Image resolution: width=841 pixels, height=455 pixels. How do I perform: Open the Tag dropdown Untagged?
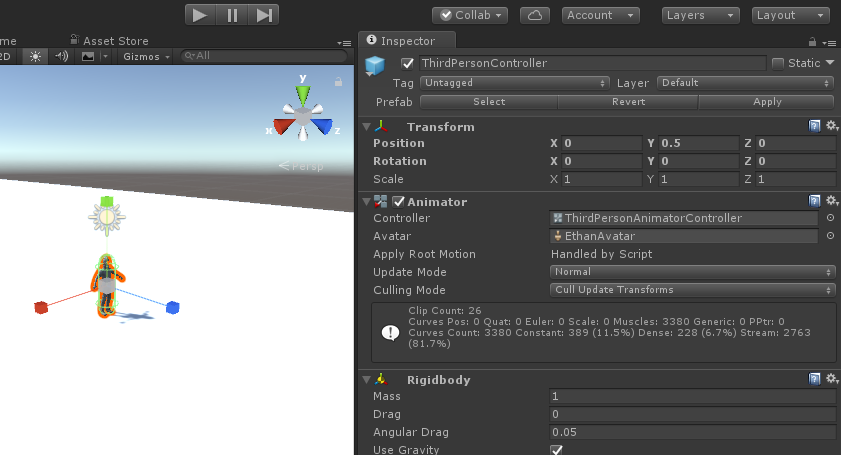tap(515, 83)
